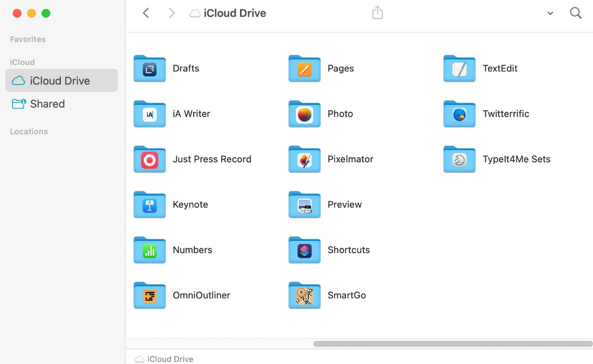Open the TypeIt4Me Sets folder icon
This screenshot has width=593, height=364.
[459, 159]
